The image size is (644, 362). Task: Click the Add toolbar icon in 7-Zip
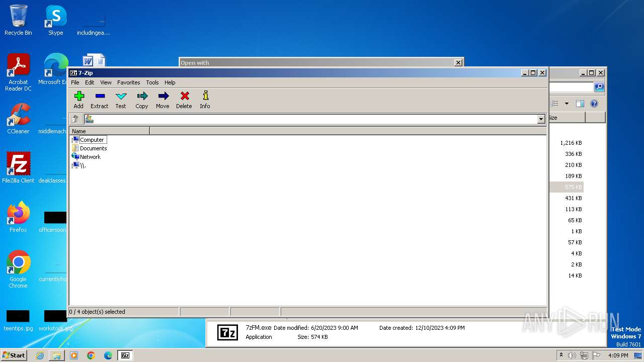tap(78, 100)
